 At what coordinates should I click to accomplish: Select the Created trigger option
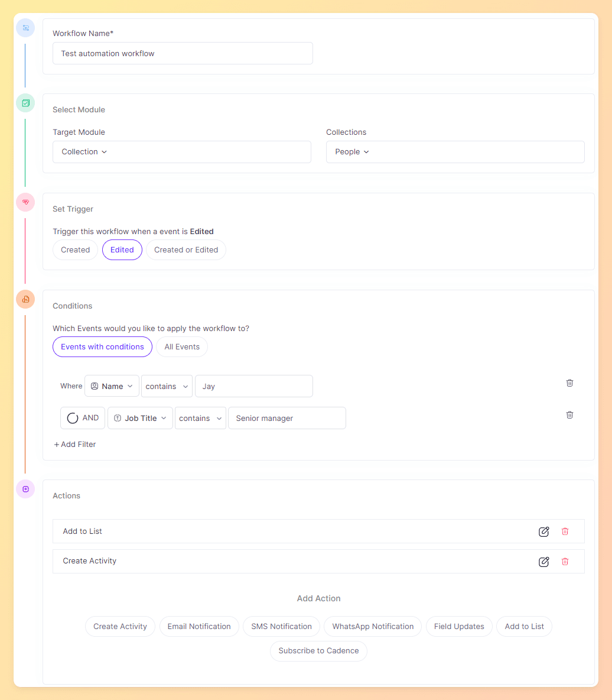(75, 250)
